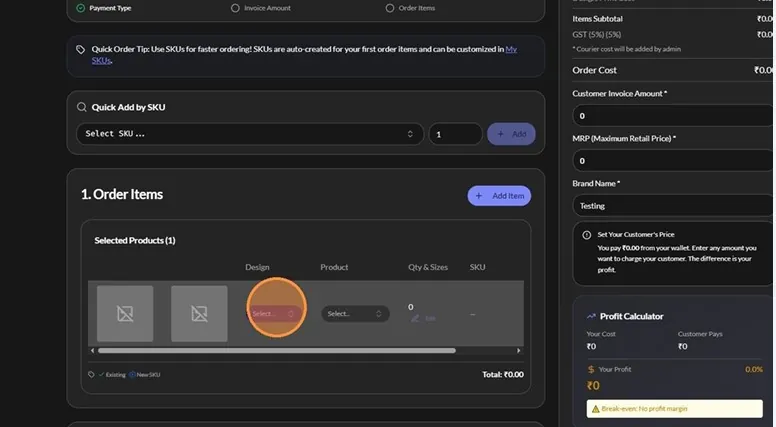The height and width of the screenshot is (427, 776).
Task: Click the GST (5%) label
Action: coord(596,35)
